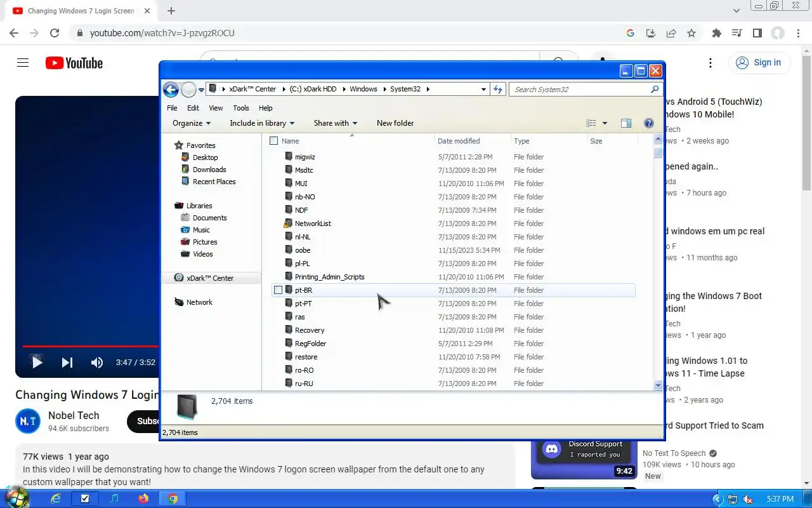
Task: Click the YouTube Sign in button
Action: click(759, 62)
